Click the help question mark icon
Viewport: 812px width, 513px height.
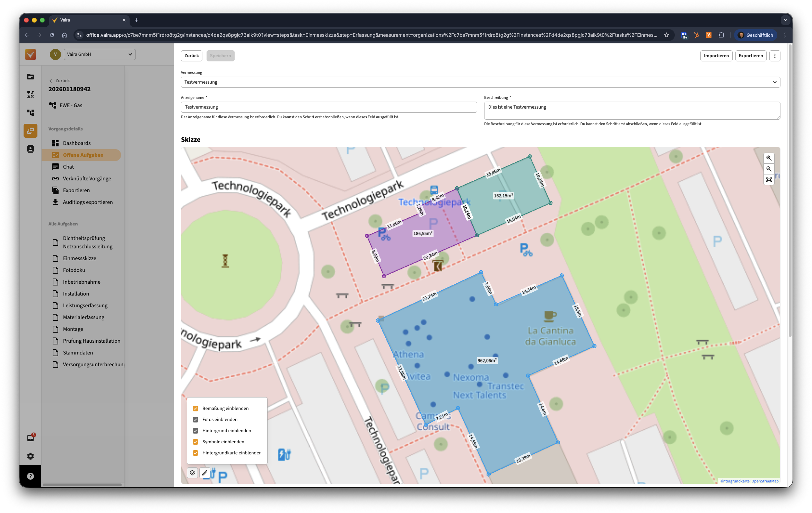(30, 476)
